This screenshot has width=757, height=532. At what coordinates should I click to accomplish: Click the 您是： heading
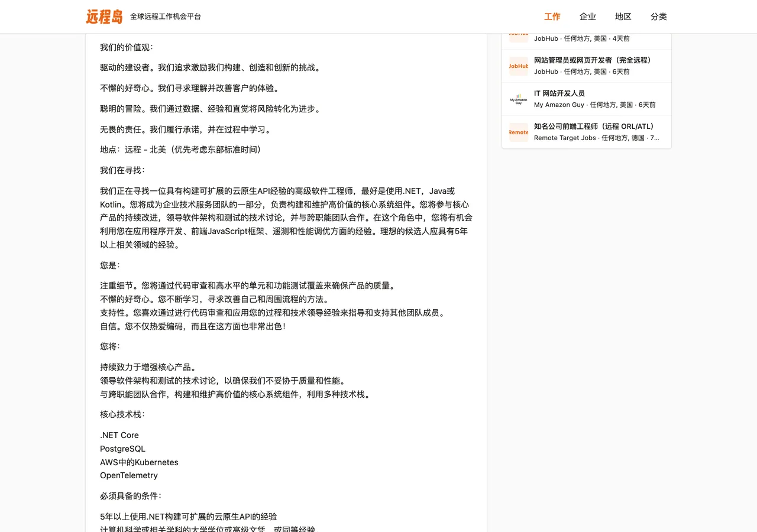coord(110,265)
